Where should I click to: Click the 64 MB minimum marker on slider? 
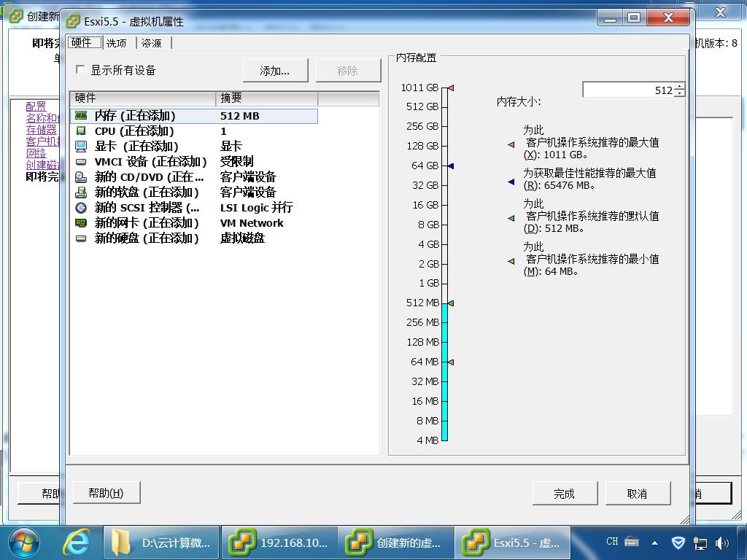[451, 362]
